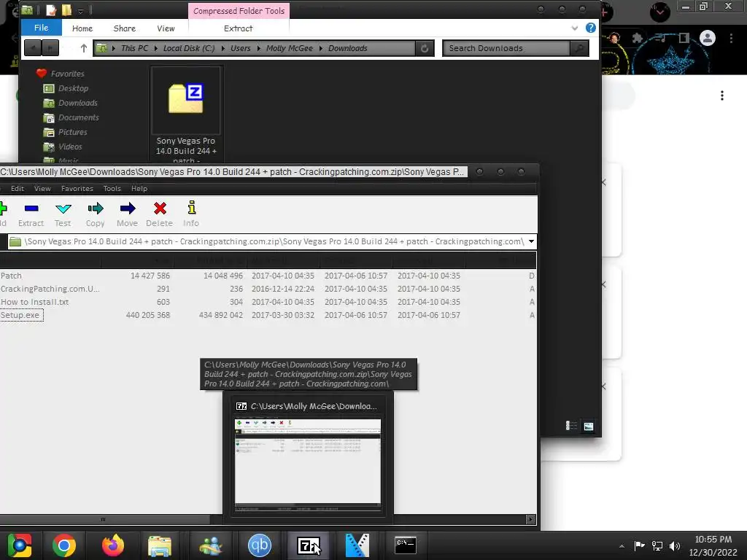
Task: Click the refresh button in Explorer address bar
Action: point(425,48)
